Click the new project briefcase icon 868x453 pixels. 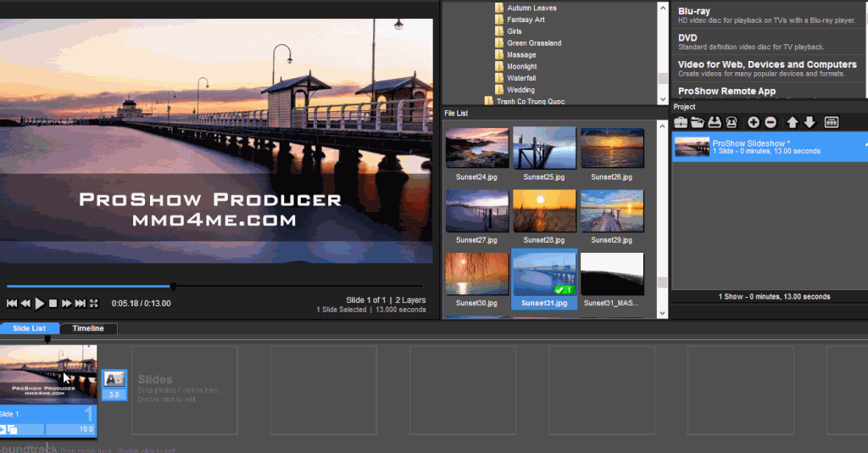click(x=681, y=122)
